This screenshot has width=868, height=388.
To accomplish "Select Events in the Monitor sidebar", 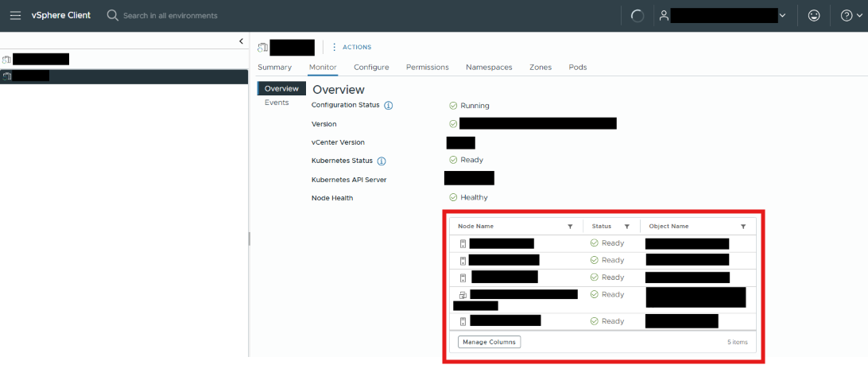I will pyautogui.click(x=277, y=103).
